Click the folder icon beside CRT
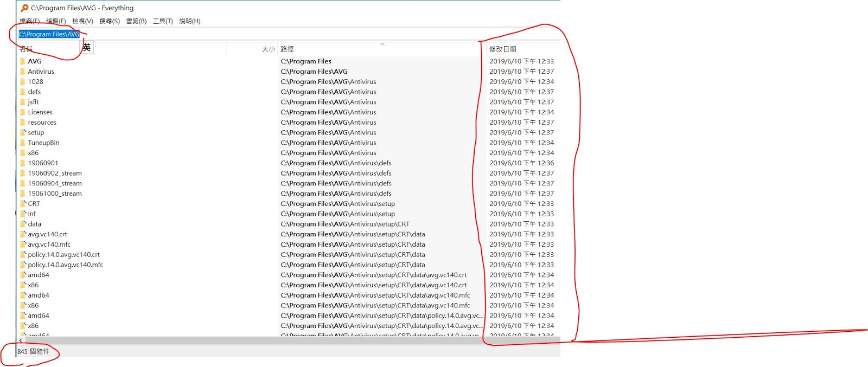The width and height of the screenshot is (868, 367). click(x=23, y=204)
